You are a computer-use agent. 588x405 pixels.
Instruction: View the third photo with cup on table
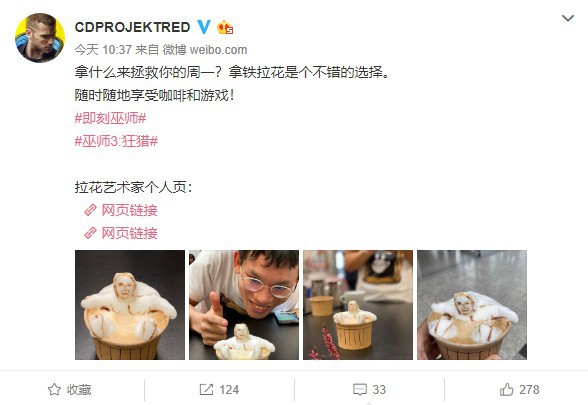pos(358,305)
